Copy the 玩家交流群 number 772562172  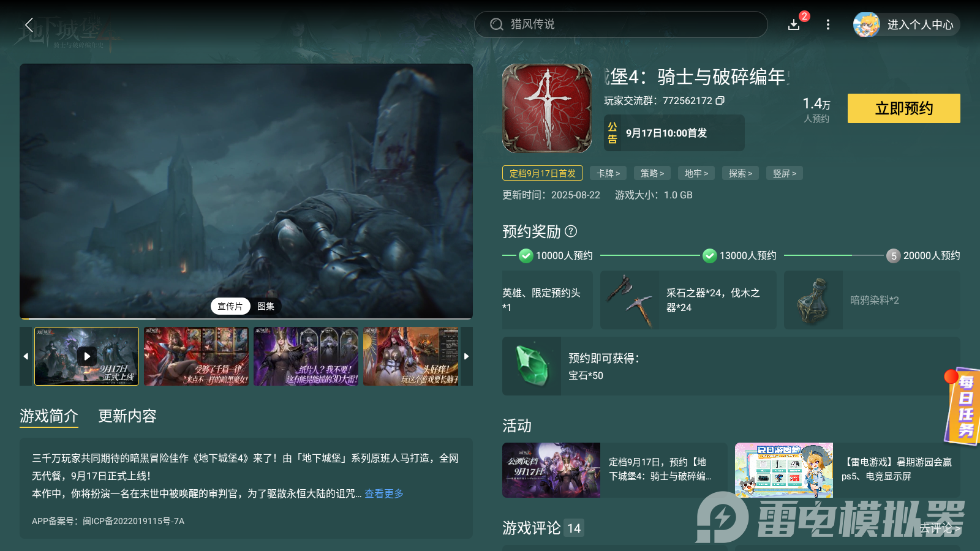pos(721,100)
